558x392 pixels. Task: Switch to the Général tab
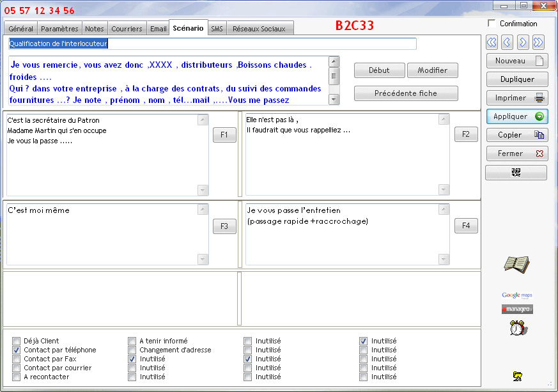coord(21,29)
